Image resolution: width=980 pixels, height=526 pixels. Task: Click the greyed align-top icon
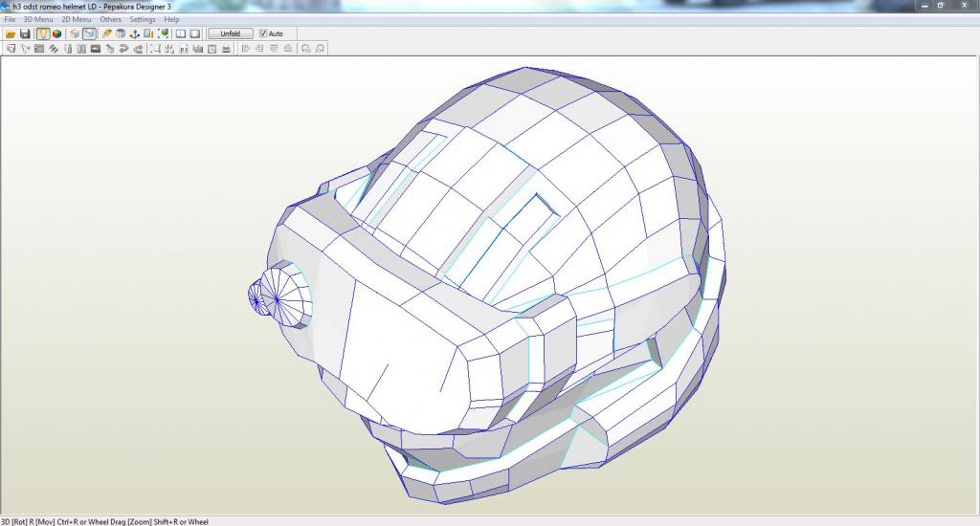[274, 49]
